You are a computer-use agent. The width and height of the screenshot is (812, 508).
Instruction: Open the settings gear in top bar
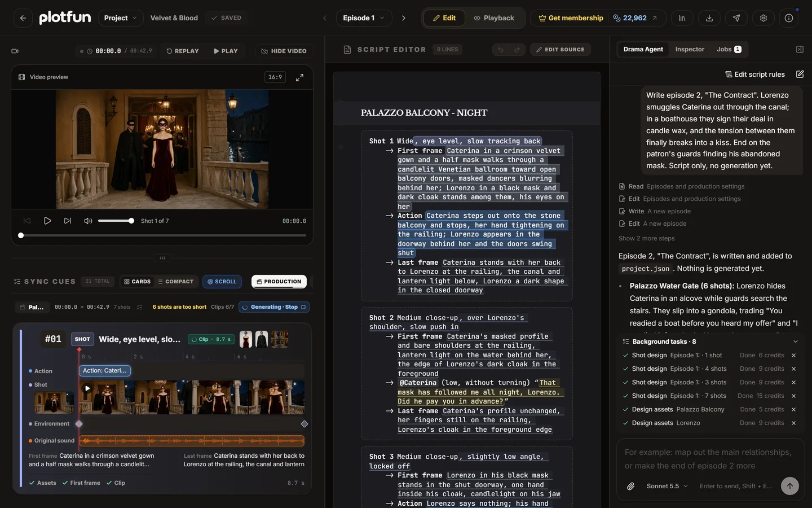pos(764,18)
